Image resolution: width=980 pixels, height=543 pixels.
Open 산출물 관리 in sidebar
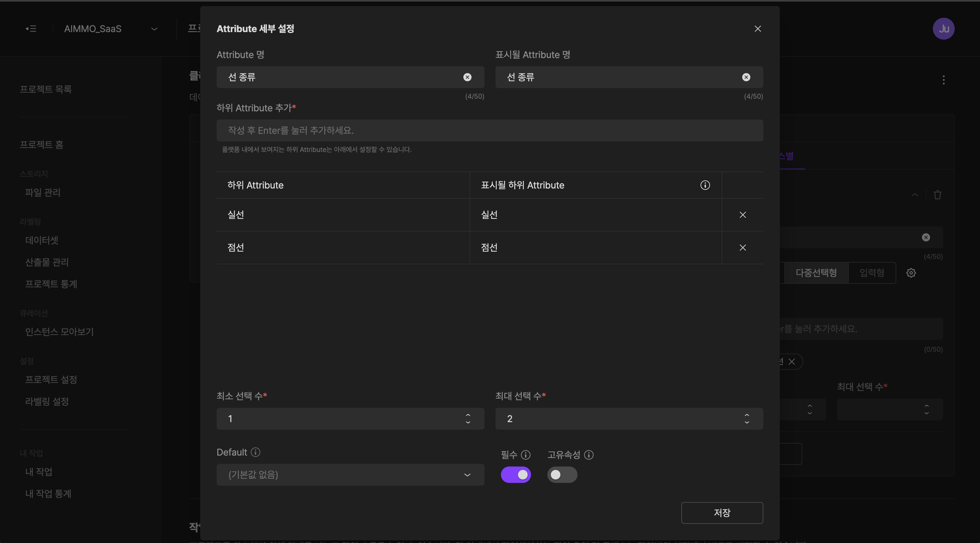tap(47, 262)
